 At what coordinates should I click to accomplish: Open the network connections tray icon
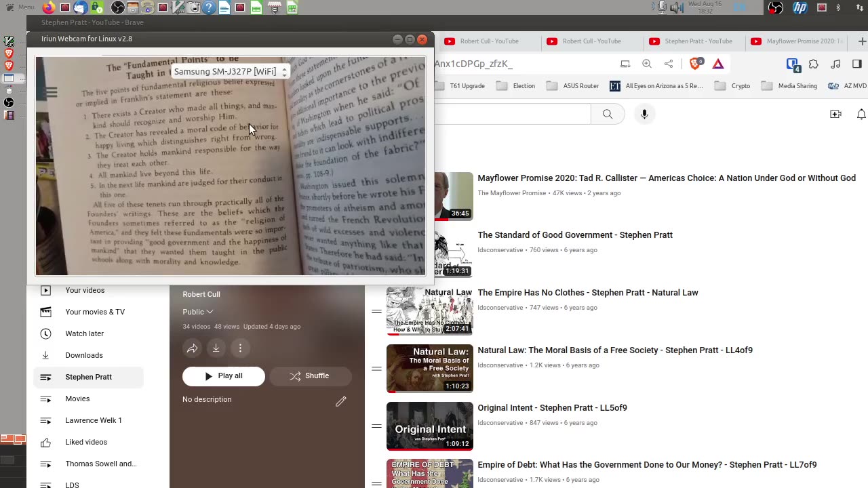[859, 7]
